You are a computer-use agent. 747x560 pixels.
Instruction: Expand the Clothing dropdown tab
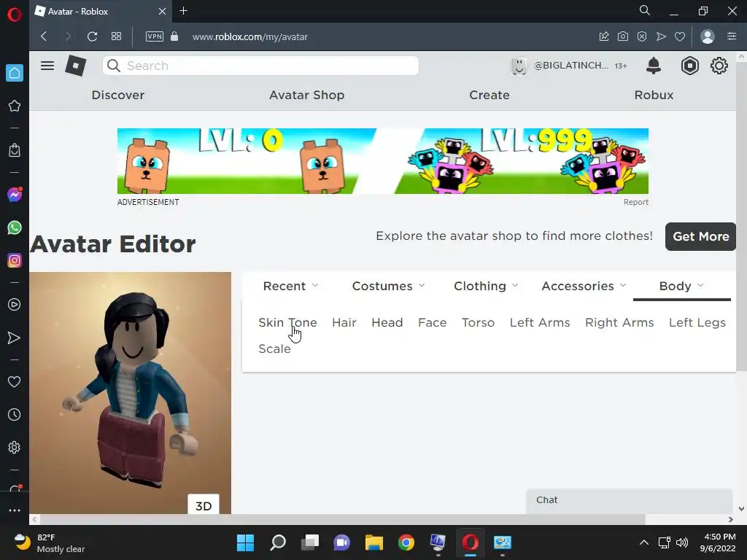tap(486, 286)
